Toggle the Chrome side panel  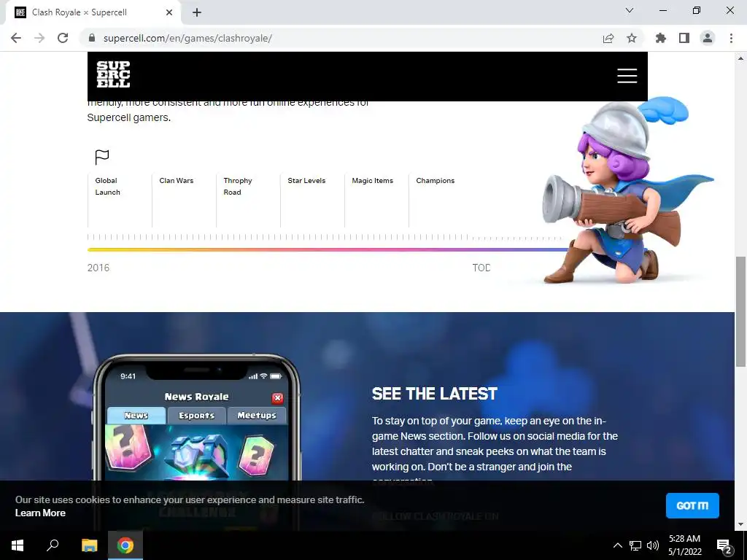(x=684, y=38)
